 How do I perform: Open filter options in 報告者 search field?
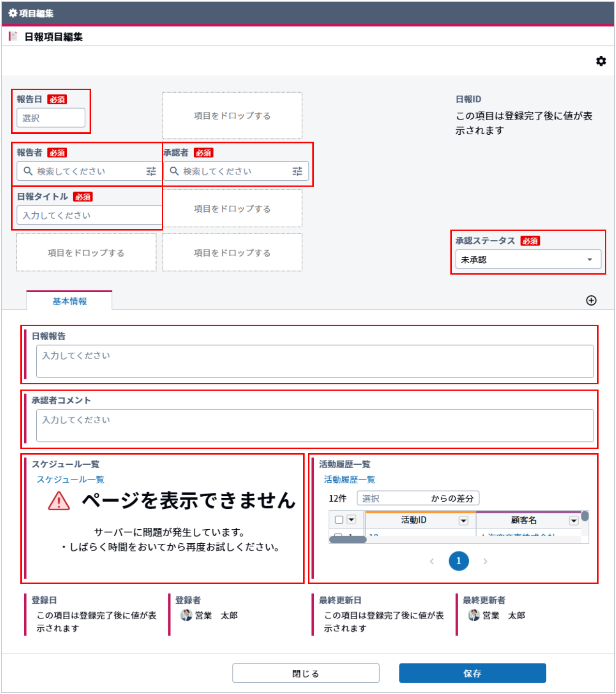click(151, 171)
